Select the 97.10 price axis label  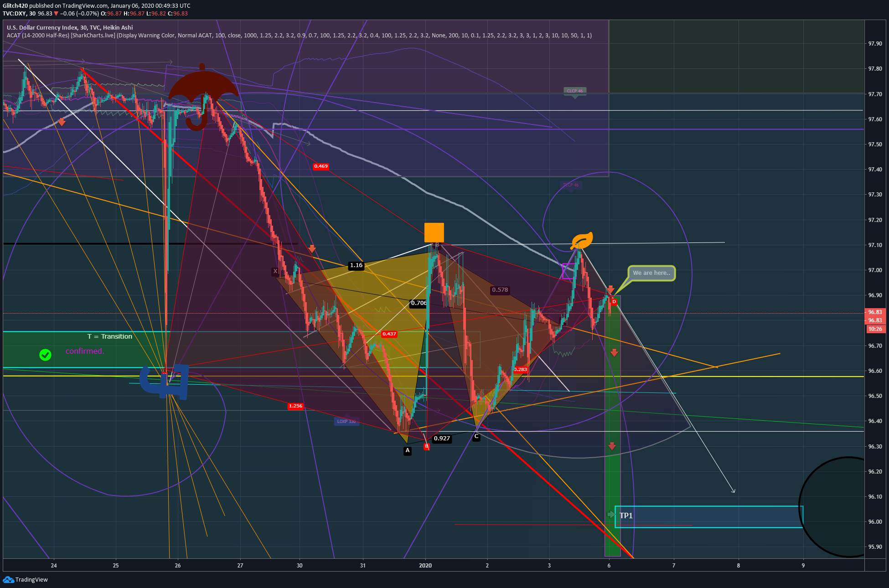pos(875,245)
